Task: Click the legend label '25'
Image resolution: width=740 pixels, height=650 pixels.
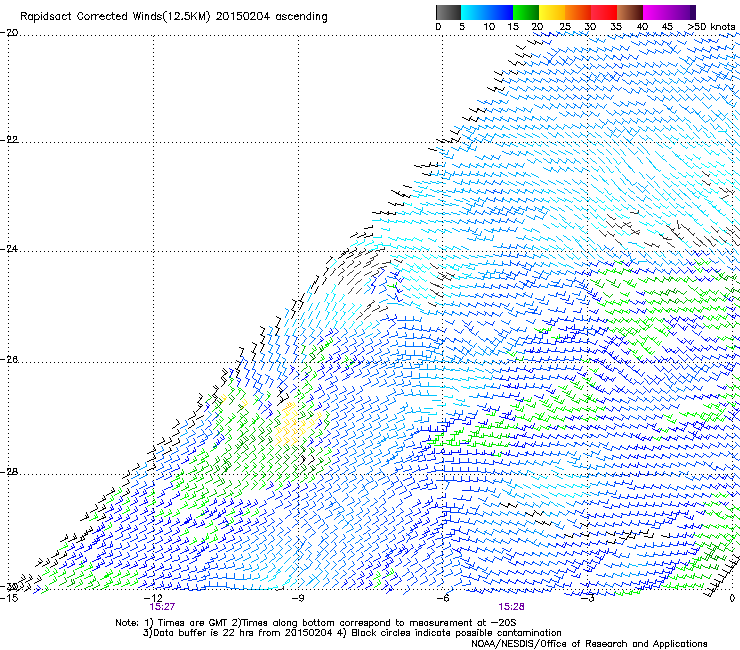Action: 565,27
